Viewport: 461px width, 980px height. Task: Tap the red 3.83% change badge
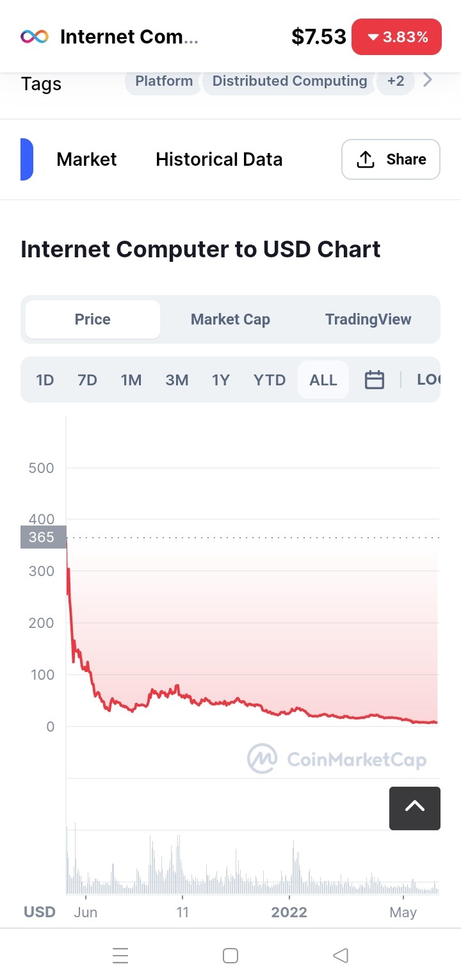[397, 37]
